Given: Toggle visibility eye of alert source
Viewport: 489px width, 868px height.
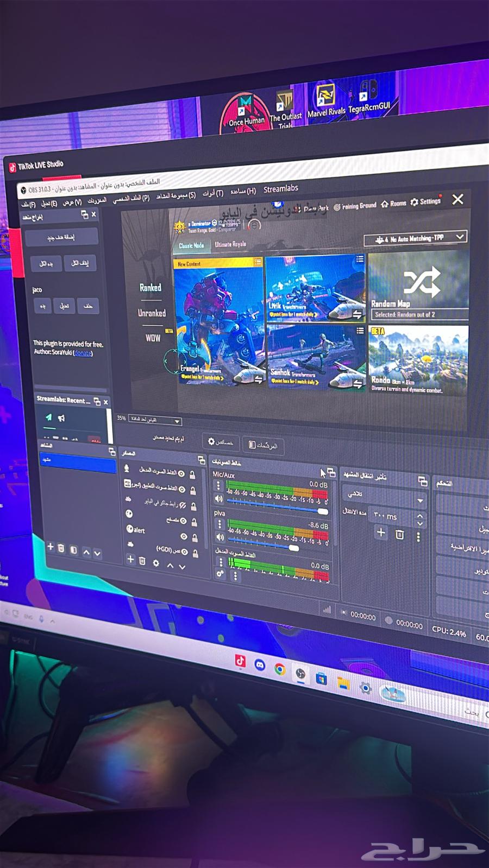Looking at the screenshot, I should click(x=184, y=537).
